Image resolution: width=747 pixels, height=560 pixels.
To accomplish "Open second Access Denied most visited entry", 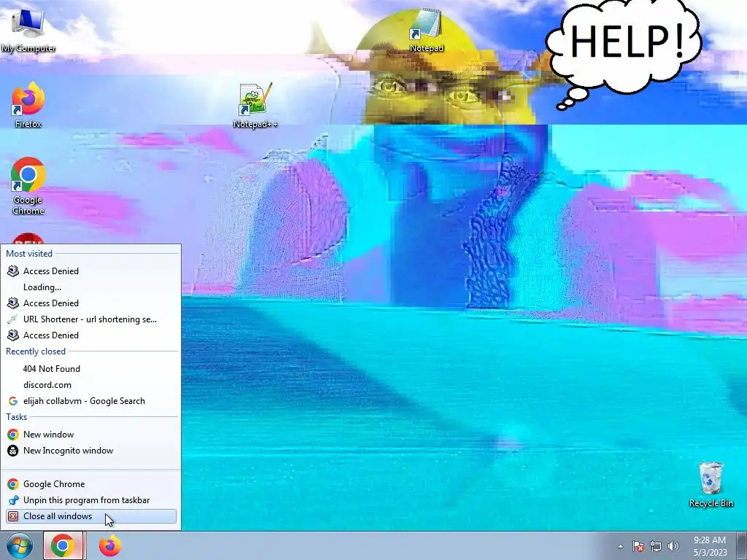I will [90, 303].
